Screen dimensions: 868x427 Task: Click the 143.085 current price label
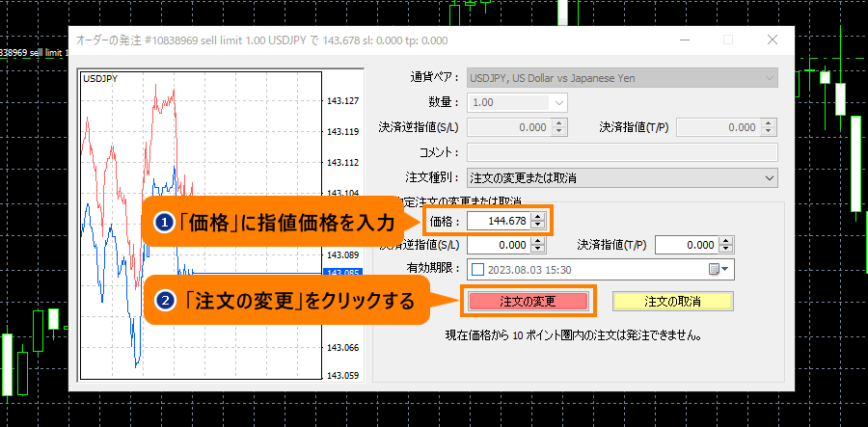342,272
